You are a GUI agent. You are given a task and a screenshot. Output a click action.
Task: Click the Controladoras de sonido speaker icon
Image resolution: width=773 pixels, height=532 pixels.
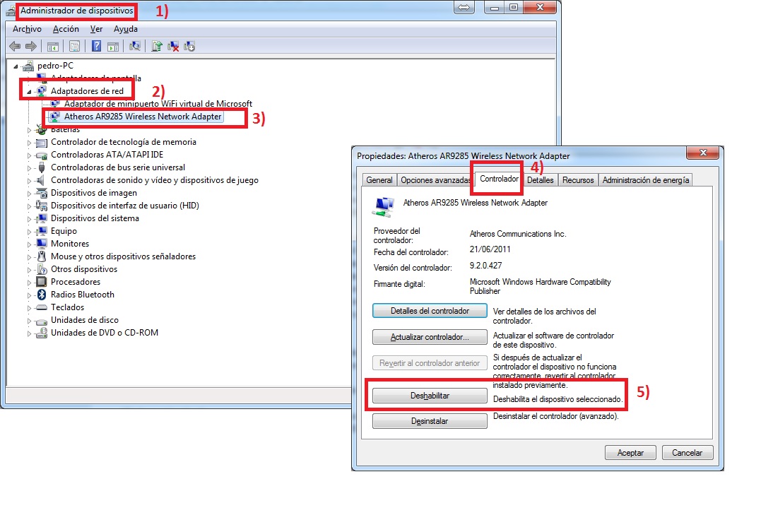point(42,180)
